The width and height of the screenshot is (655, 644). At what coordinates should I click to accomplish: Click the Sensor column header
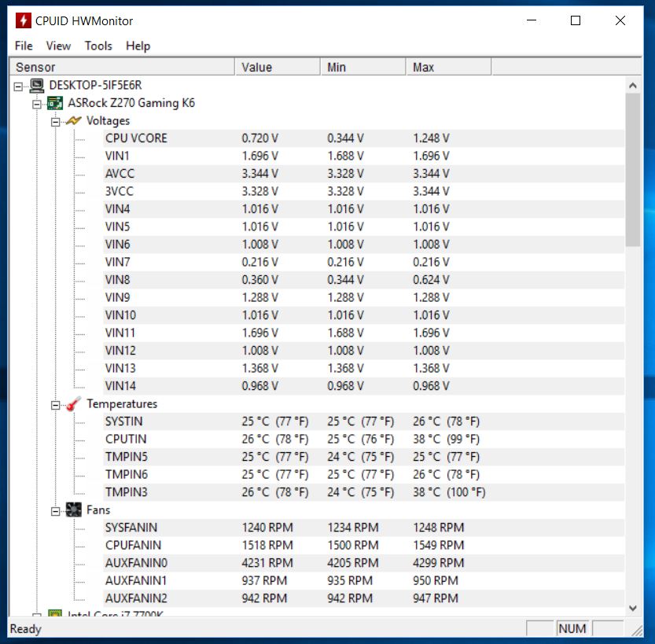click(x=122, y=68)
